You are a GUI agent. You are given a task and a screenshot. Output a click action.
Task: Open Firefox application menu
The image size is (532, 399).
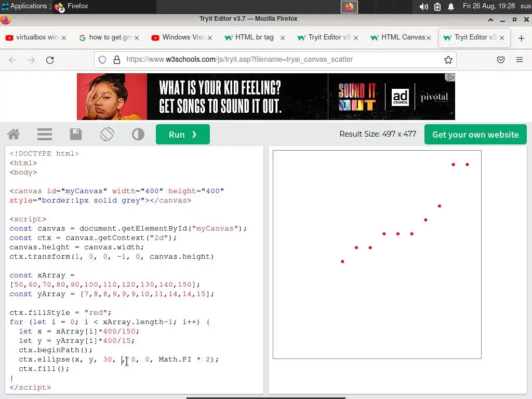pyautogui.click(x=519, y=60)
